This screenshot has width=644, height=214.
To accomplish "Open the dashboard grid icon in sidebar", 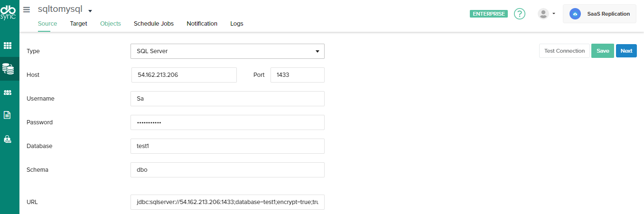I will 8,46.
